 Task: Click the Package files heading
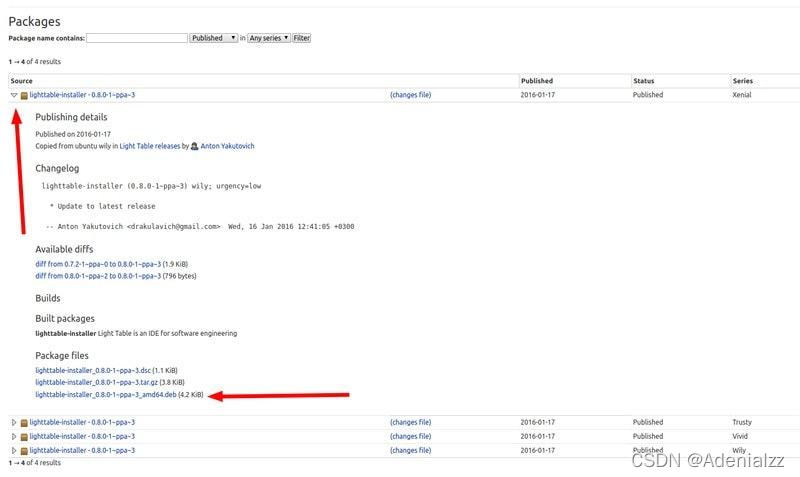(x=62, y=356)
